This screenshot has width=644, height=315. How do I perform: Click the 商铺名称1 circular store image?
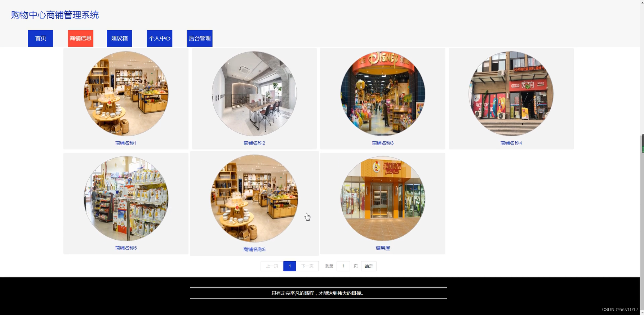[x=126, y=94]
